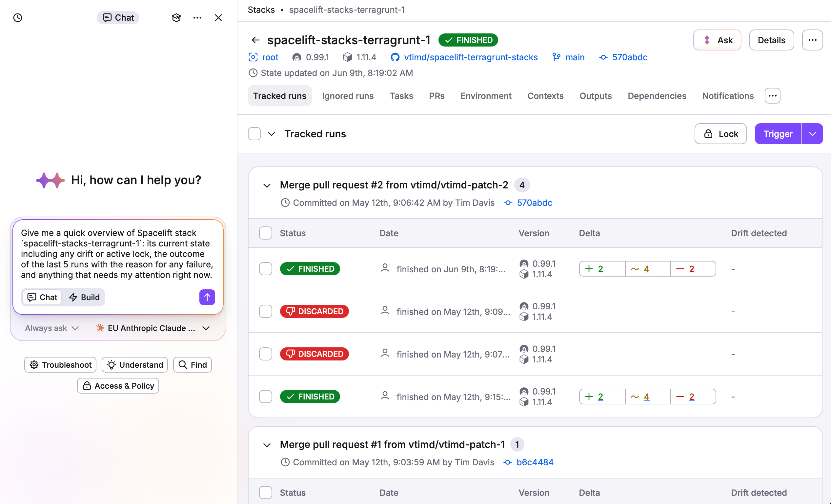This screenshot has height=504, width=831.
Task: Tick the header checkbox in pull request #2 table
Action: [x=265, y=233]
